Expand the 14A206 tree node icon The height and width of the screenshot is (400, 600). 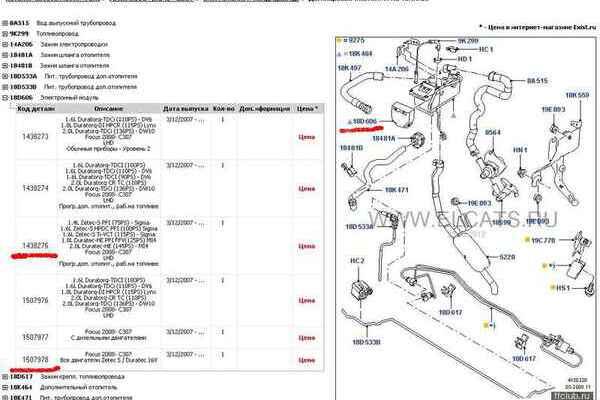(x=5, y=44)
